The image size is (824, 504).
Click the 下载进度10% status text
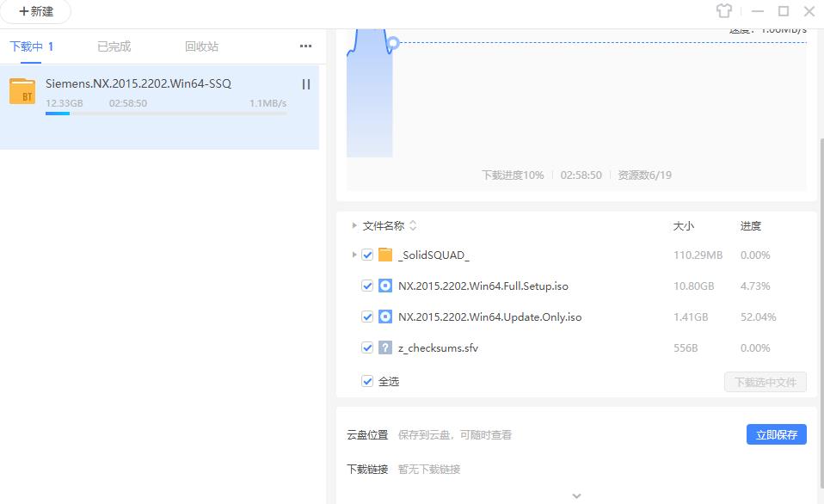coord(513,175)
